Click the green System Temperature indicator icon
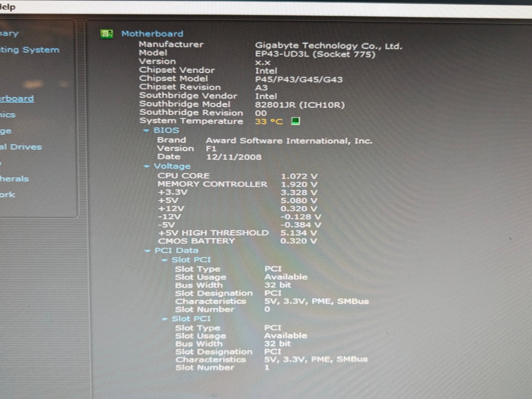 click(296, 121)
